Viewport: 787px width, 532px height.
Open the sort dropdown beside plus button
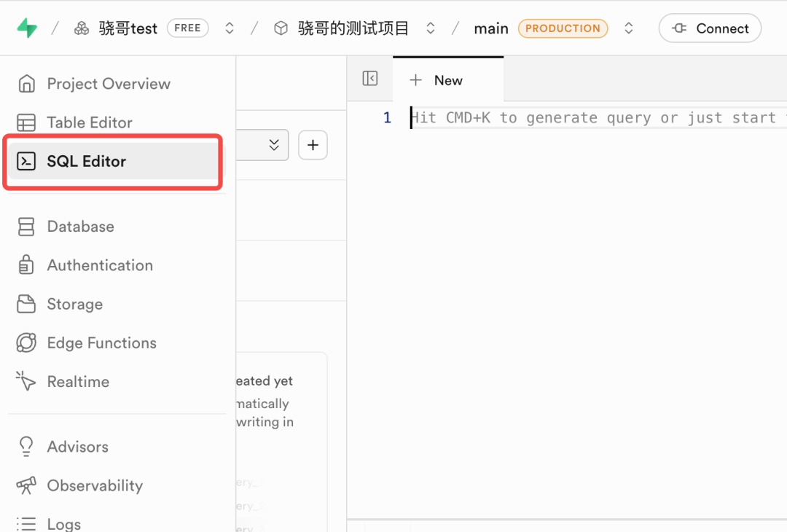click(273, 145)
